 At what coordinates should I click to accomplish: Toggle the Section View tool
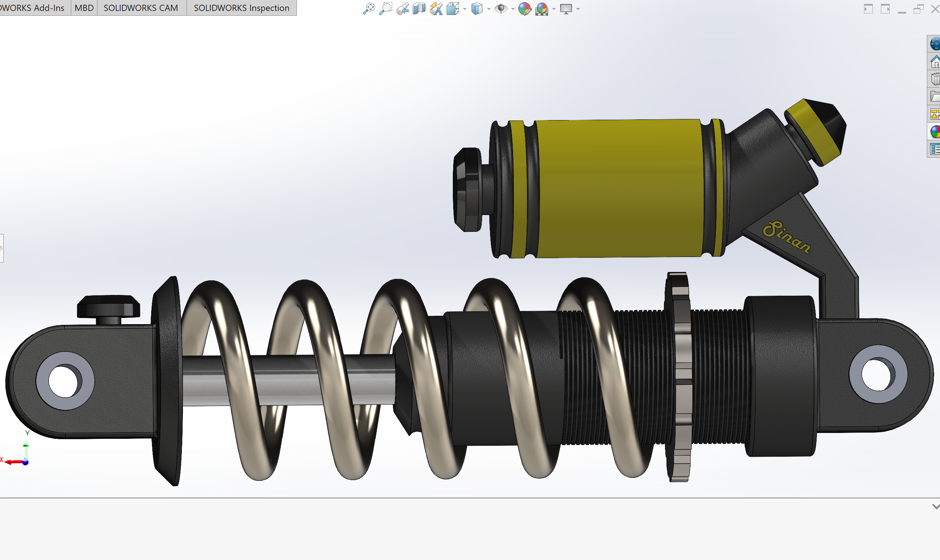[419, 8]
